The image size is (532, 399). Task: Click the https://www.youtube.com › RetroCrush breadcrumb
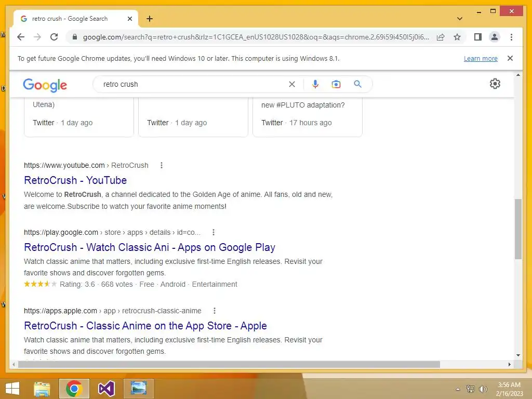pyautogui.click(x=86, y=165)
